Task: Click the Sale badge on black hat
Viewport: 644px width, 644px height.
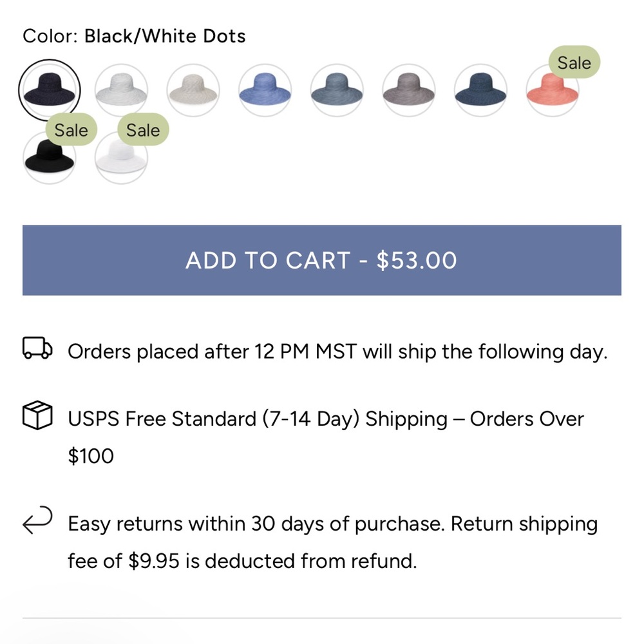Action: coord(71,130)
